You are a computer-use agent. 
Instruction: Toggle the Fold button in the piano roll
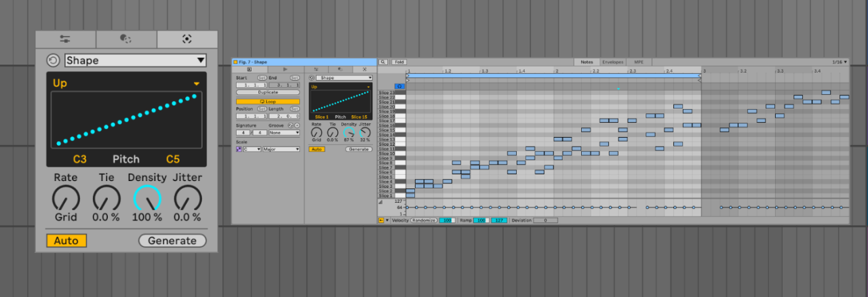[399, 62]
